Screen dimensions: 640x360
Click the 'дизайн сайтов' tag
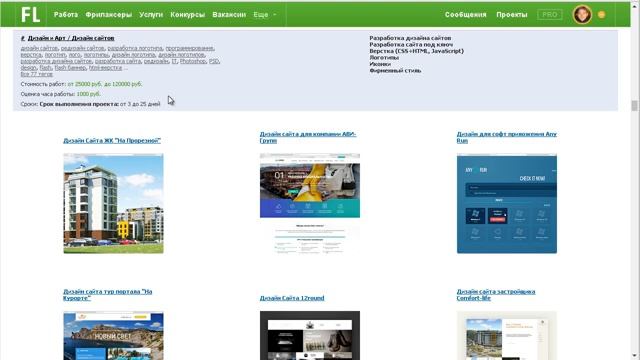point(39,48)
